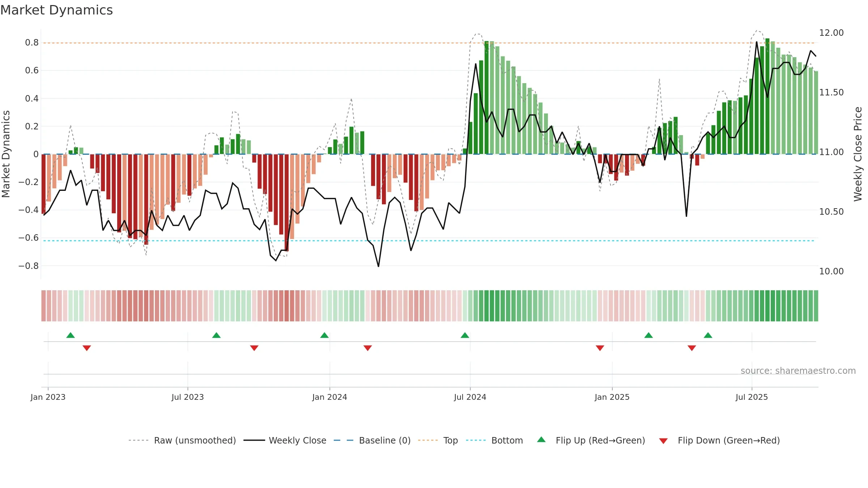Click the 0.8 left axis label
The height and width of the screenshot is (488, 868).
tap(32, 43)
